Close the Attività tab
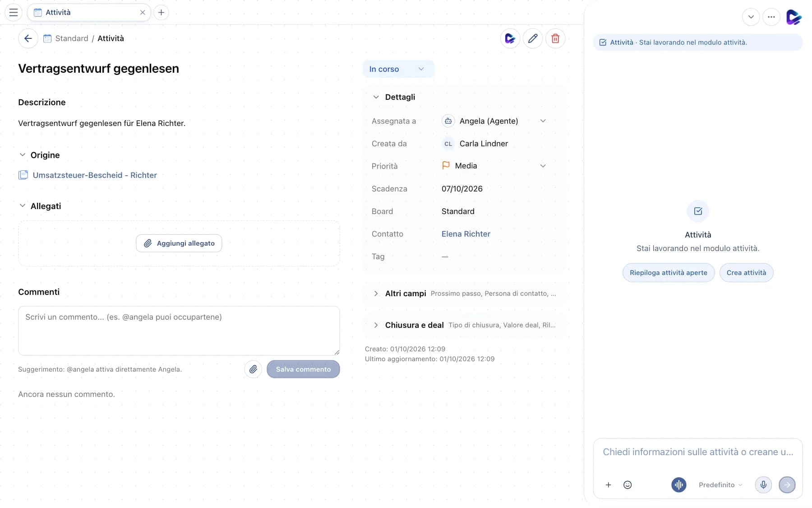This screenshot has height=508, width=812. (143, 12)
